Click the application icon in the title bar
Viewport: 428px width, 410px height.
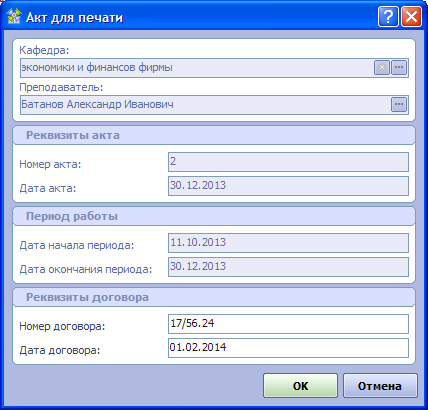coord(14,16)
